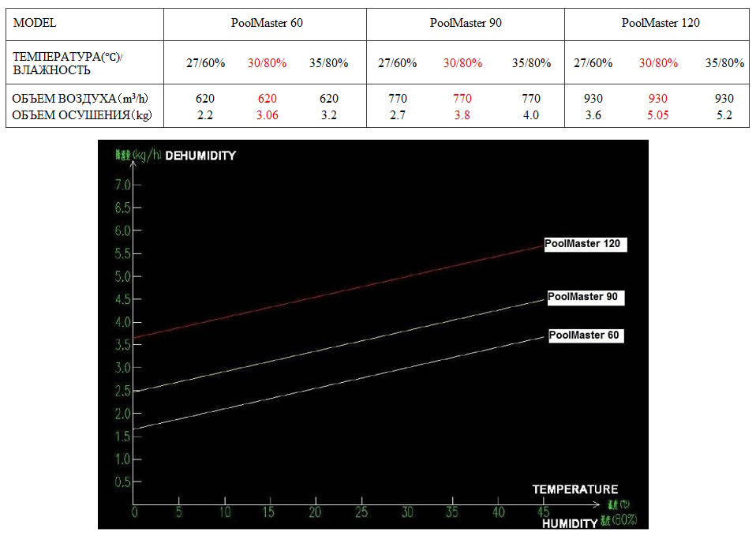Select the PoolMaster 60 table column header

267,23
